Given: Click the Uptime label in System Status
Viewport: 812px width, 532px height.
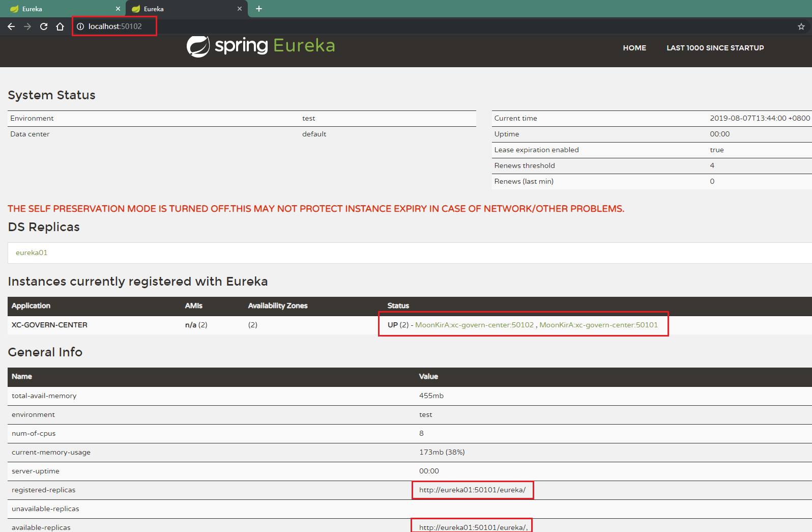Looking at the screenshot, I should (507, 134).
